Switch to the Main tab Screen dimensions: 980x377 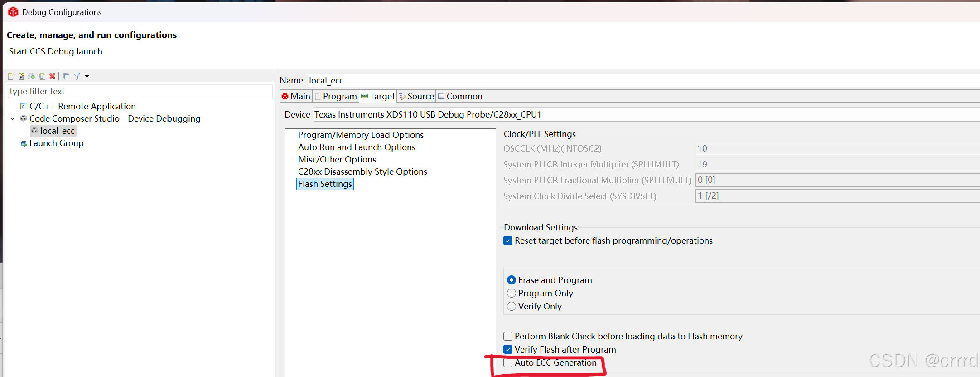coord(296,96)
